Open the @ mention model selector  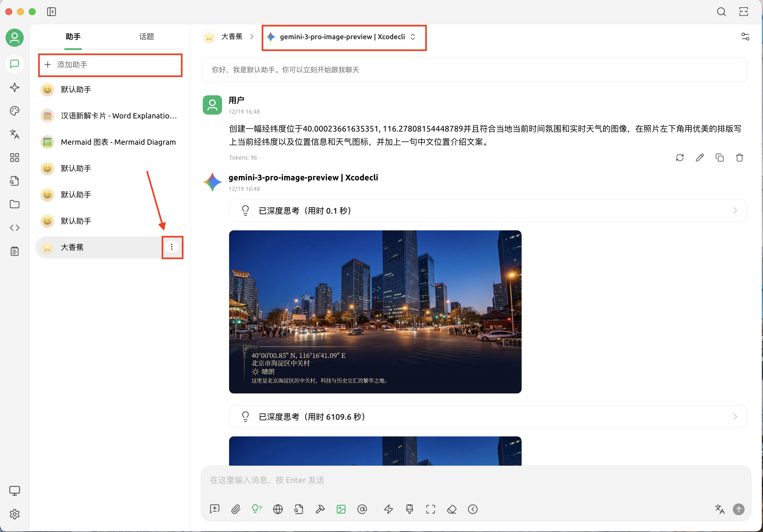click(x=362, y=509)
